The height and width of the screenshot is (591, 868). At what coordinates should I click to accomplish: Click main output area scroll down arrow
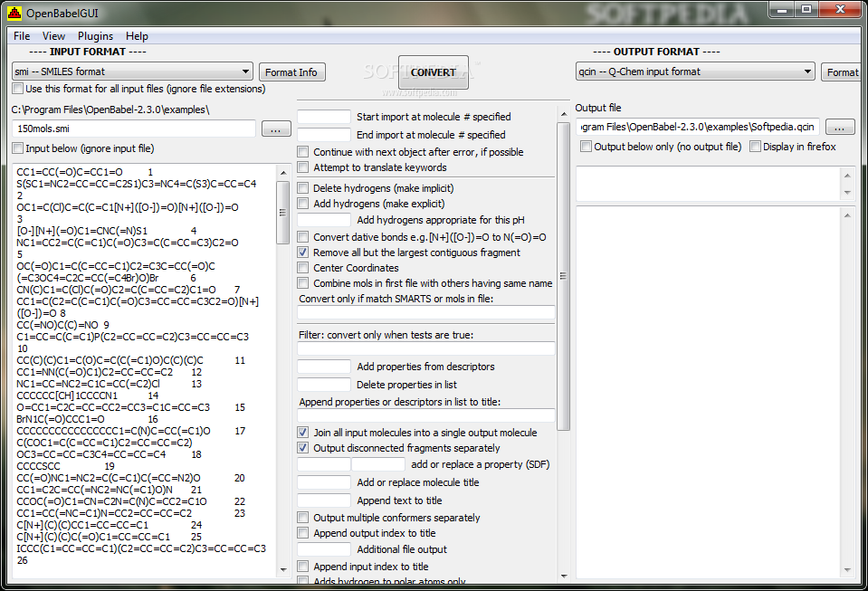(x=847, y=570)
